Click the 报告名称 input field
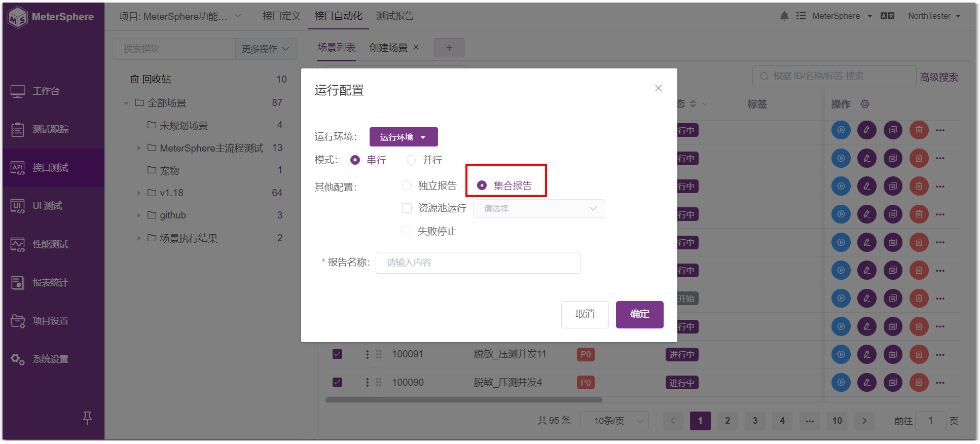980x444 pixels. click(x=478, y=263)
